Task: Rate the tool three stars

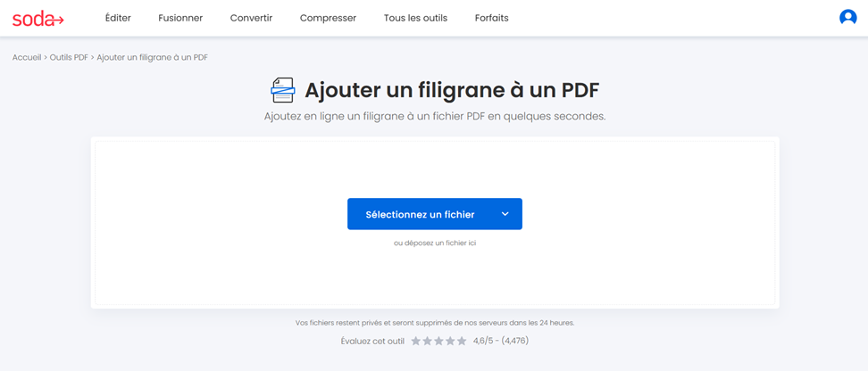Action: (439, 342)
